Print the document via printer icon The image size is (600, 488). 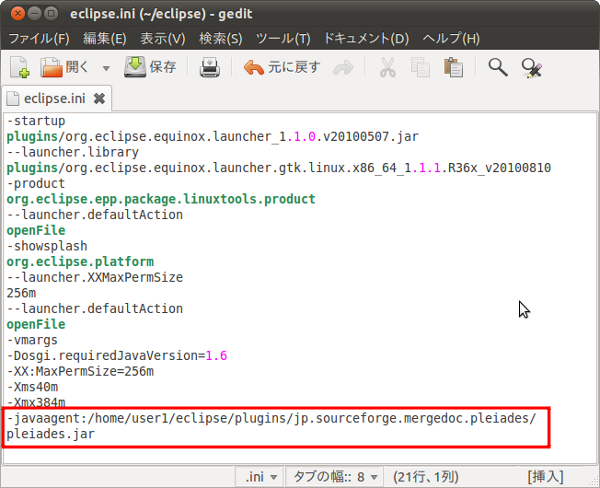click(210, 67)
